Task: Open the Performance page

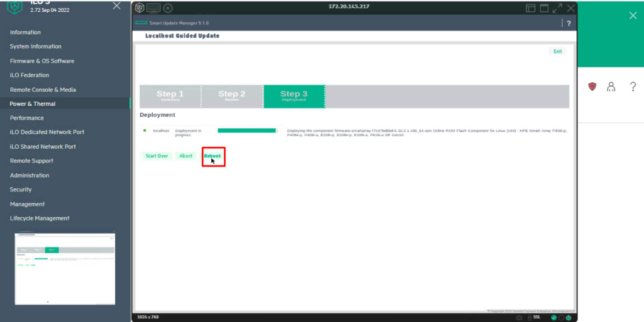Action: coord(27,118)
